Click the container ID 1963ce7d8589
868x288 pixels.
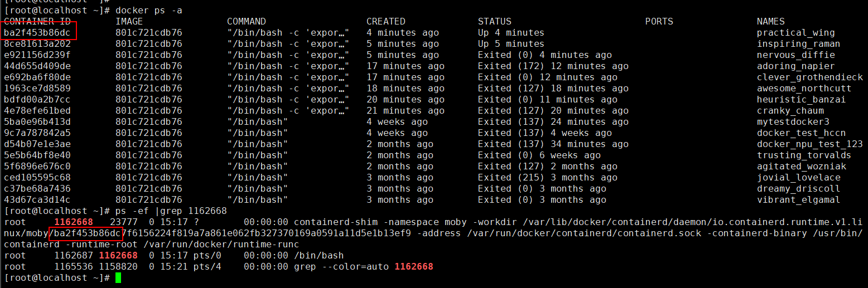click(37, 89)
